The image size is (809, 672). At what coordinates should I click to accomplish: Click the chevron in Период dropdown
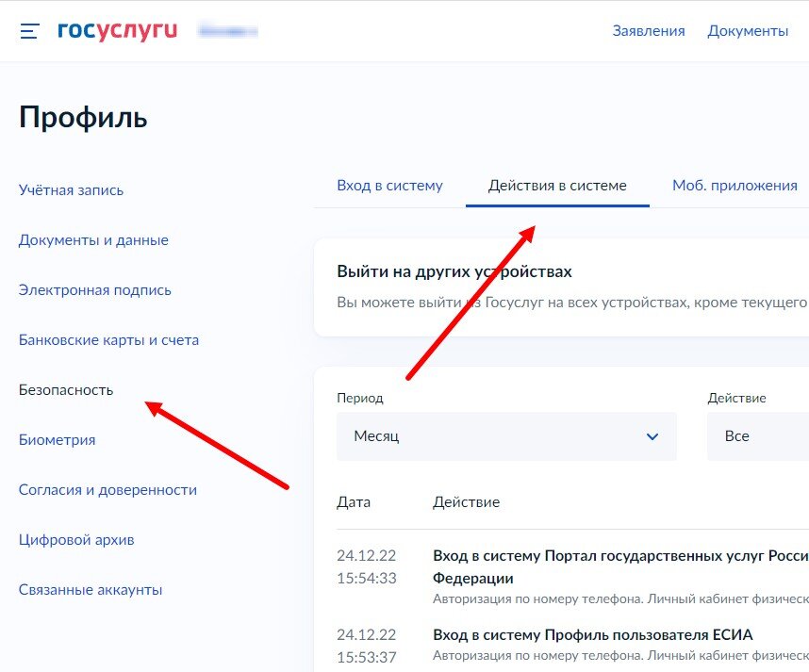[x=652, y=436]
